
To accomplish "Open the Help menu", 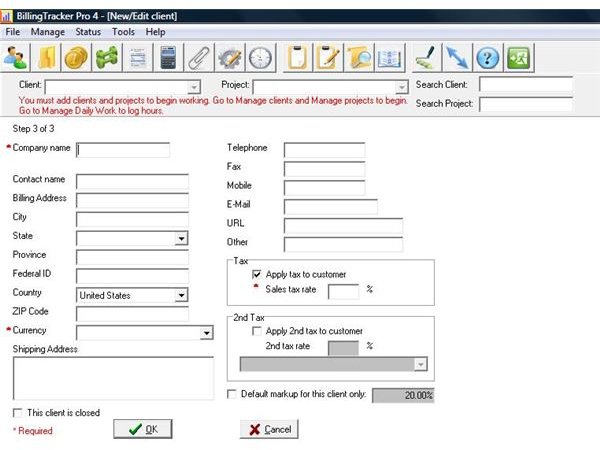I will coord(155,32).
